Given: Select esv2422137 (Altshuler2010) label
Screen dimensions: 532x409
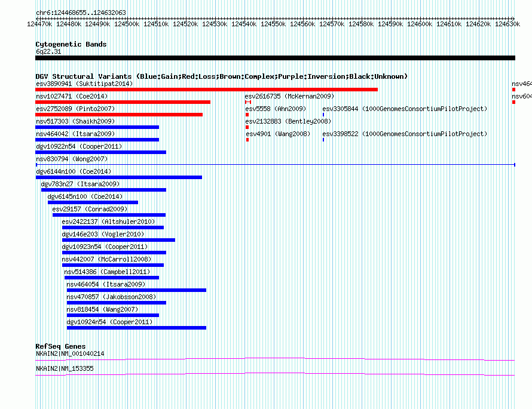Looking at the screenshot, I should (x=108, y=222).
